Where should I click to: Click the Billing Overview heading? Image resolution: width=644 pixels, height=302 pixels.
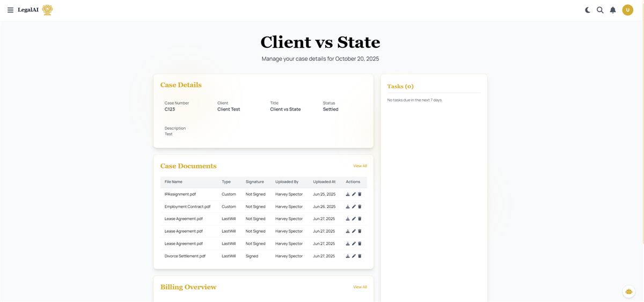tap(188, 287)
